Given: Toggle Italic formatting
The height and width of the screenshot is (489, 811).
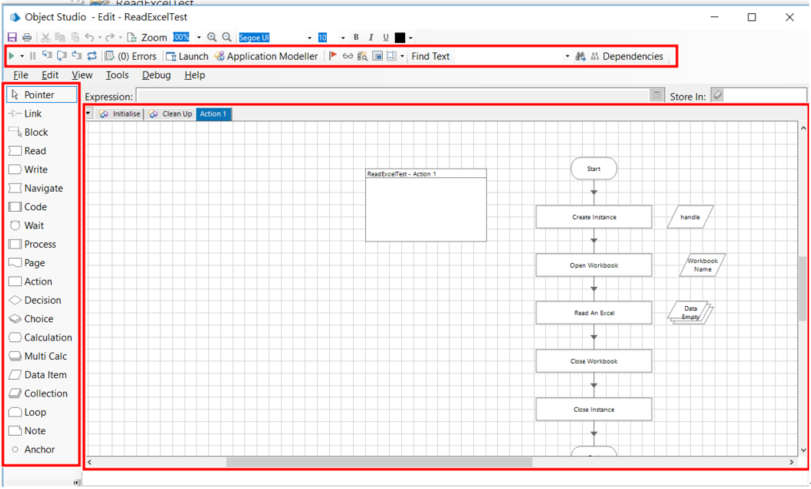Looking at the screenshot, I should [x=371, y=37].
